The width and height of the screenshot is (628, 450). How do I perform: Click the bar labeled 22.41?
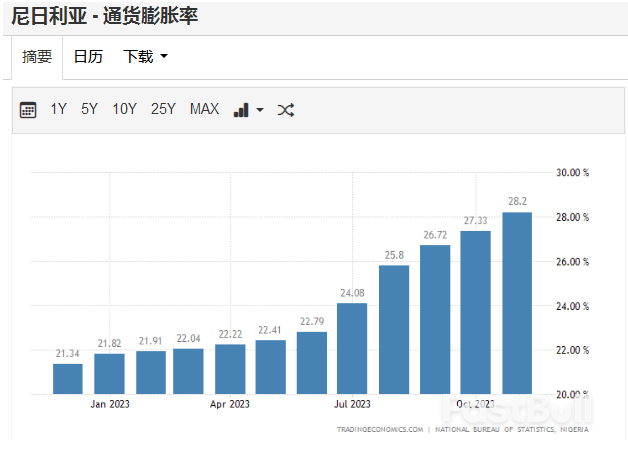pyautogui.click(x=271, y=367)
